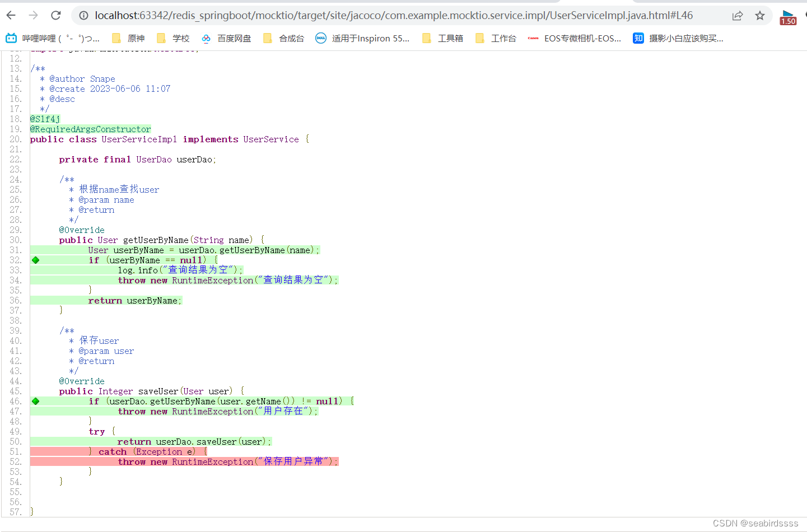
Task: Open the Dell 适用于Inspiron bookmark
Action: (x=362, y=38)
